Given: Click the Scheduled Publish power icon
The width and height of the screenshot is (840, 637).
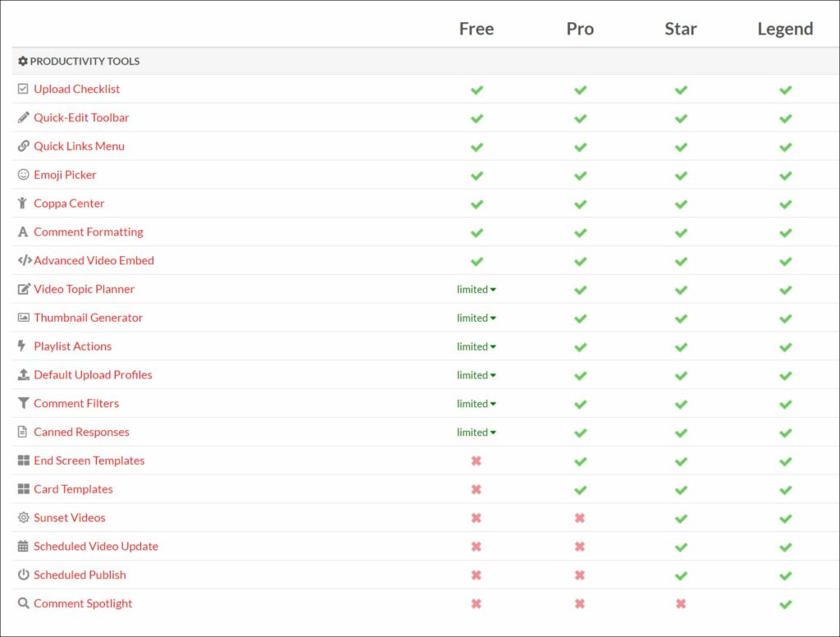Looking at the screenshot, I should coord(23,575).
